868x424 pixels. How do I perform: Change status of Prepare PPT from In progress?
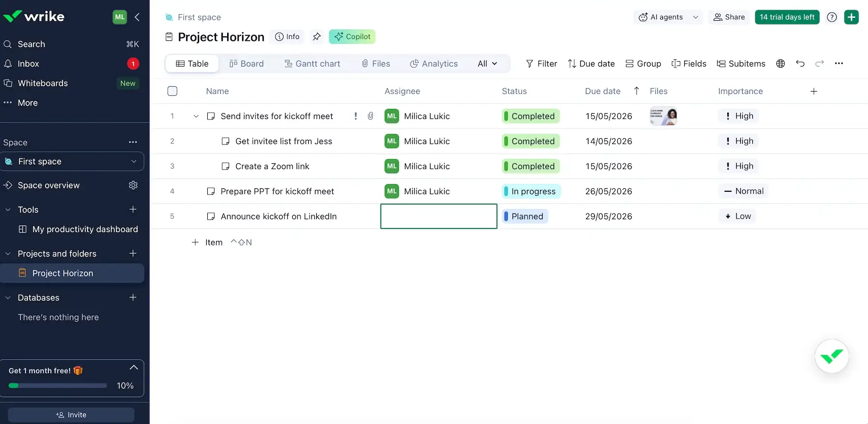tap(531, 191)
